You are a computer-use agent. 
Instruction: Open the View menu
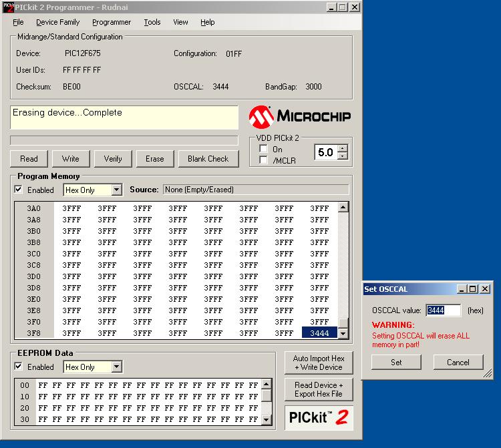point(180,22)
